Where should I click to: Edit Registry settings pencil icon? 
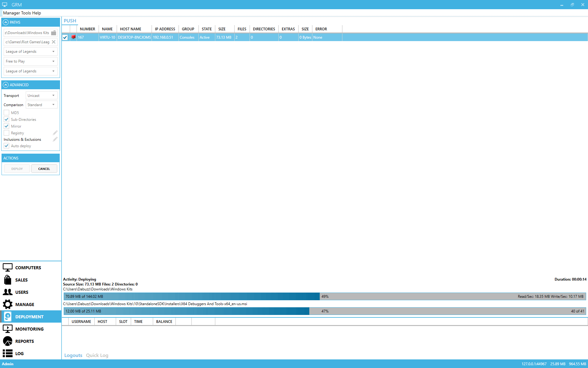(55, 133)
